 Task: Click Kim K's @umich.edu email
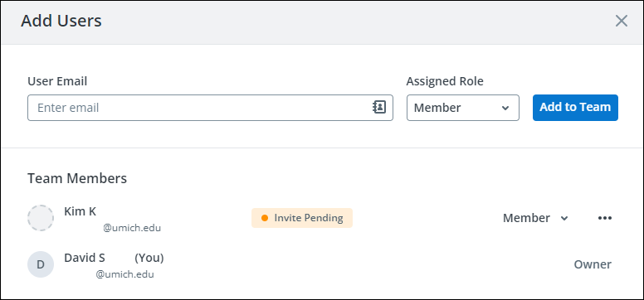coord(132,228)
